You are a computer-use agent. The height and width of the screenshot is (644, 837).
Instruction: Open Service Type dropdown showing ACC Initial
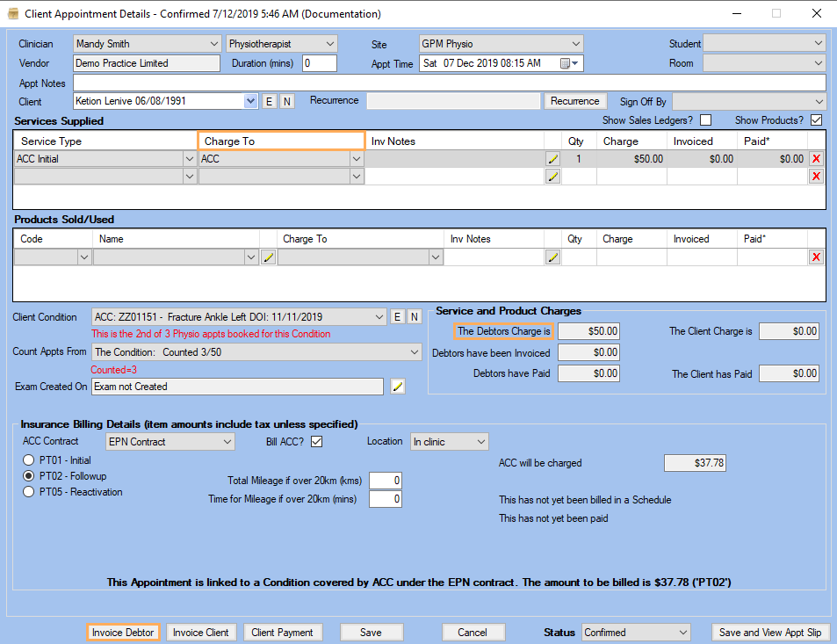(190, 159)
